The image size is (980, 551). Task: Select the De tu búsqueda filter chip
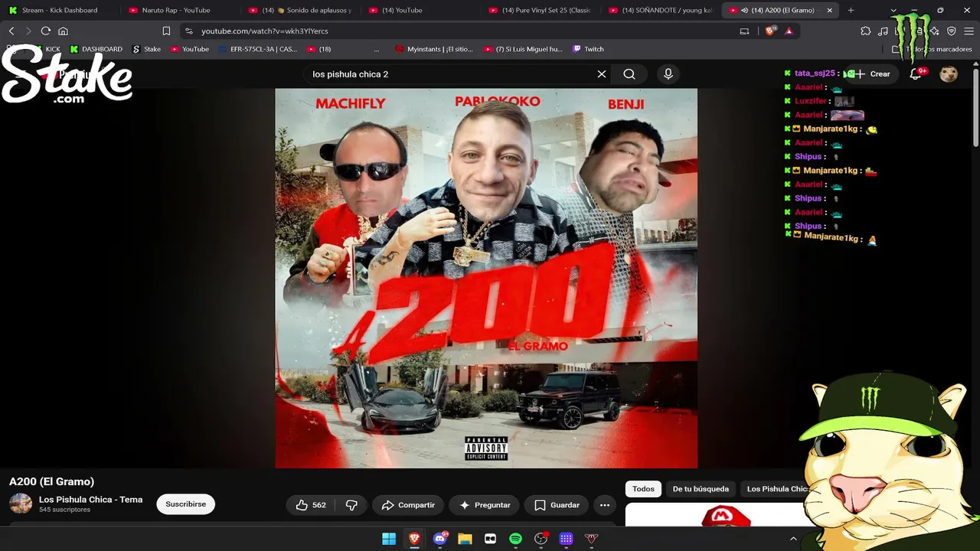(701, 489)
